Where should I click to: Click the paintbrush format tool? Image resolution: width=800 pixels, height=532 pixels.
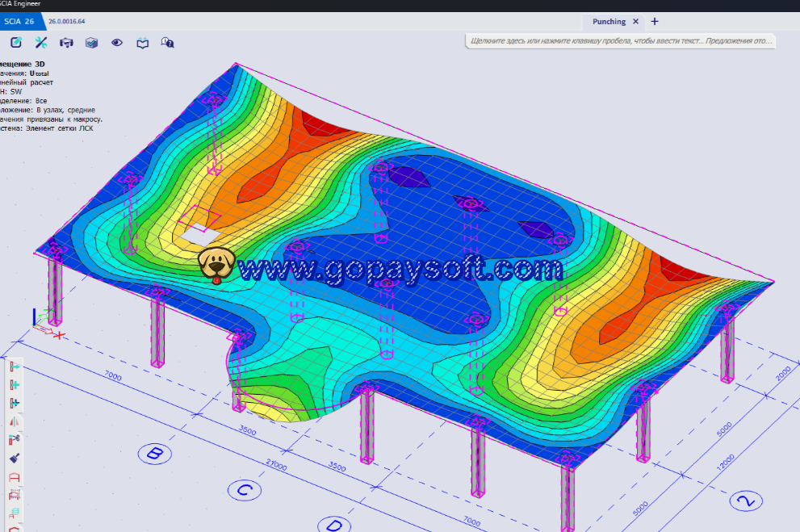pos(15,459)
